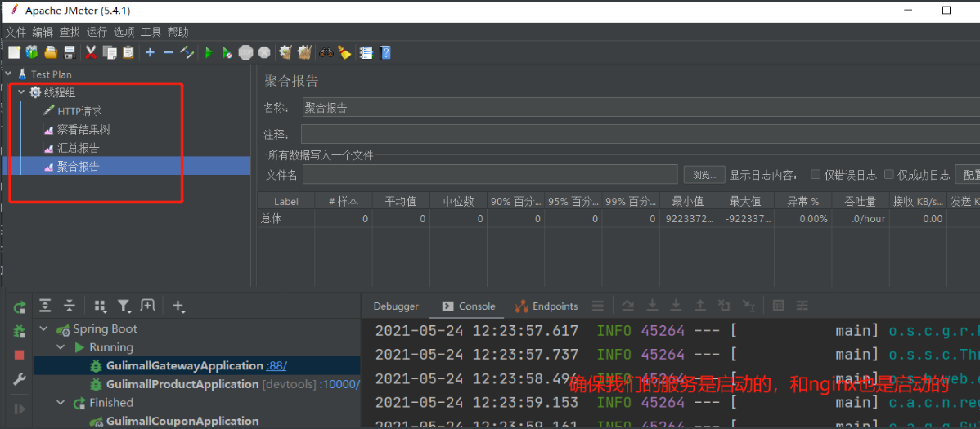980x429 pixels.
Task: Click the blue minus Collapse All icon
Action: pyautogui.click(x=169, y=52)
